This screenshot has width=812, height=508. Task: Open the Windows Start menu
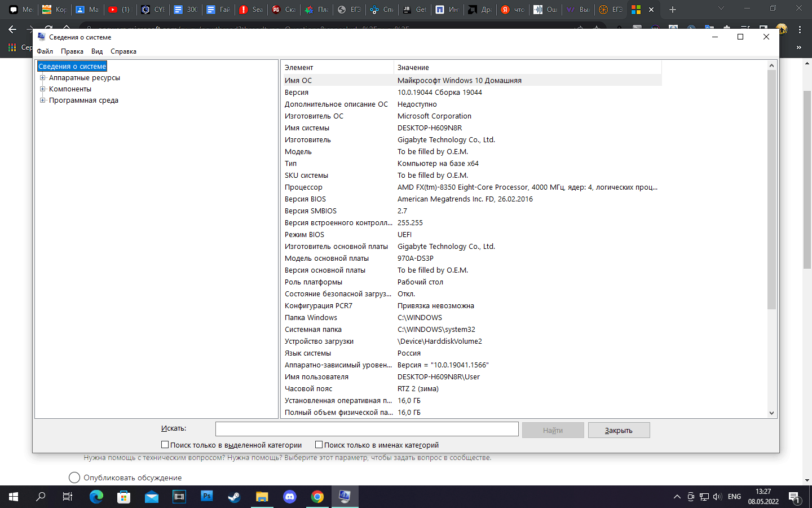point(14,497)
